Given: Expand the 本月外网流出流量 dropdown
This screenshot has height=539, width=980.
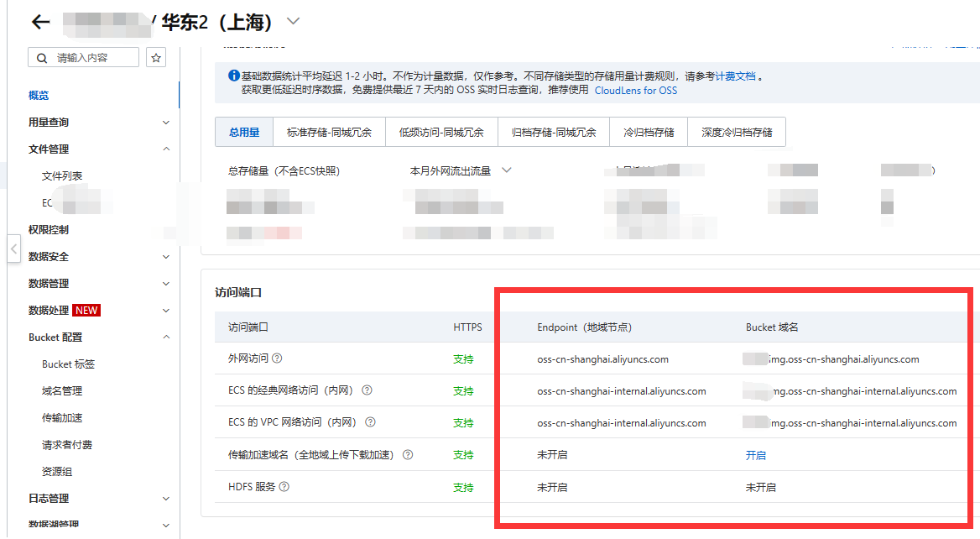Looking at the screenshot, I should click(507, 170).
